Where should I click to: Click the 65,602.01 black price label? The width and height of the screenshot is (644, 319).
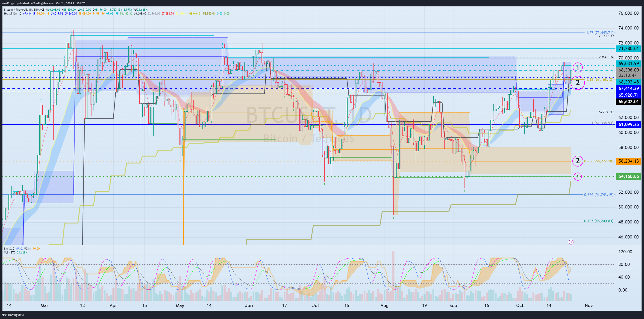click(628, 101)
